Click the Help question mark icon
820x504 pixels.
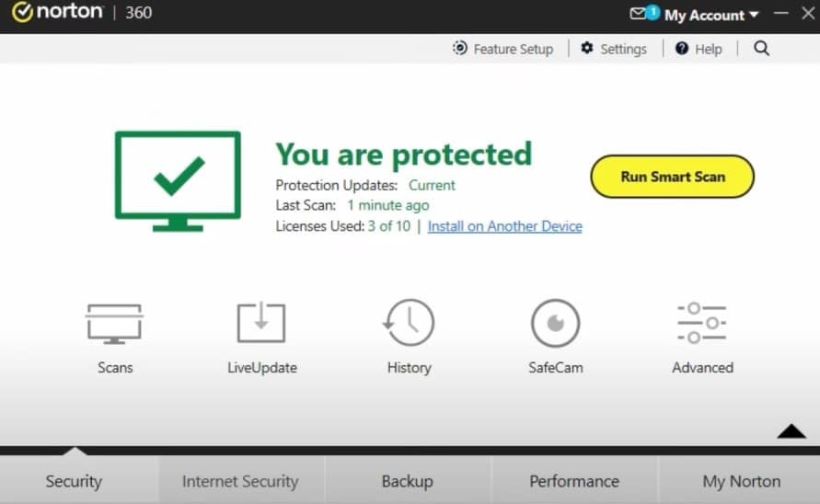[681, 48]
